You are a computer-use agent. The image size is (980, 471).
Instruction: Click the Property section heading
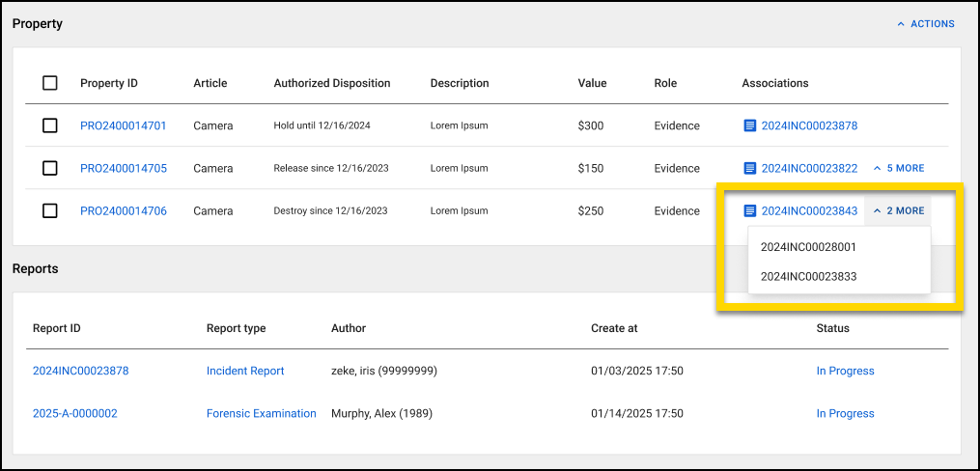[x=38, y=24]
